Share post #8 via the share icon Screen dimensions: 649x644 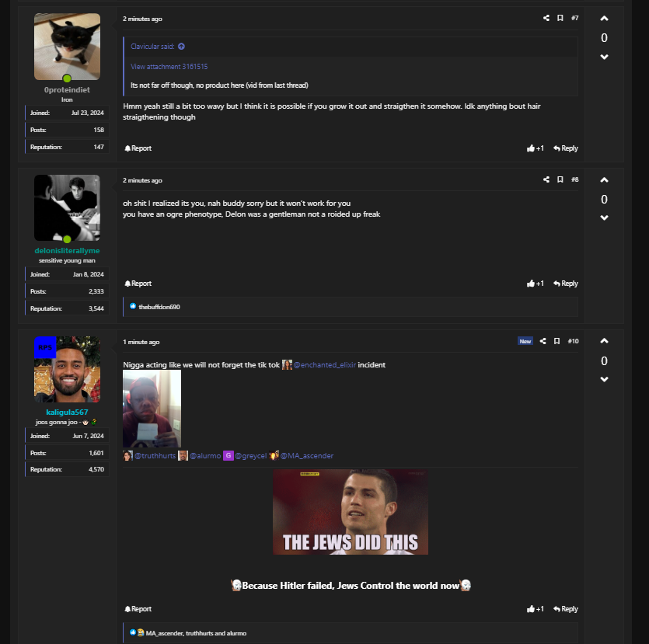[x=546, y=179]
